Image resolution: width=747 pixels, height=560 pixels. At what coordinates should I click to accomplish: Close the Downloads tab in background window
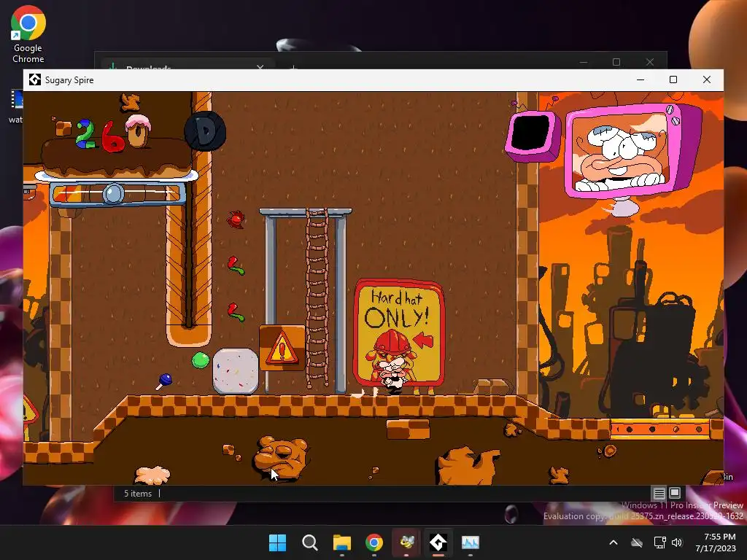point(260,68)
